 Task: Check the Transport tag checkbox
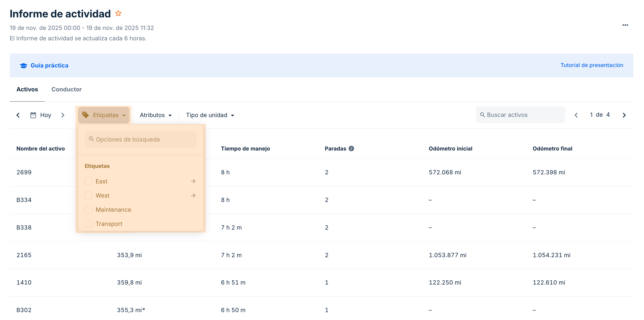88,224
